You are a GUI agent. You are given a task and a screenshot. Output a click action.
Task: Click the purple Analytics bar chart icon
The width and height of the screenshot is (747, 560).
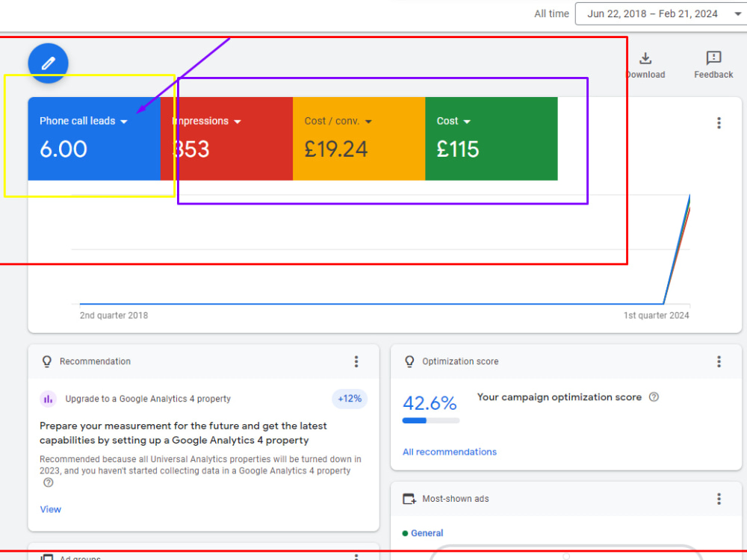[48, 399]
